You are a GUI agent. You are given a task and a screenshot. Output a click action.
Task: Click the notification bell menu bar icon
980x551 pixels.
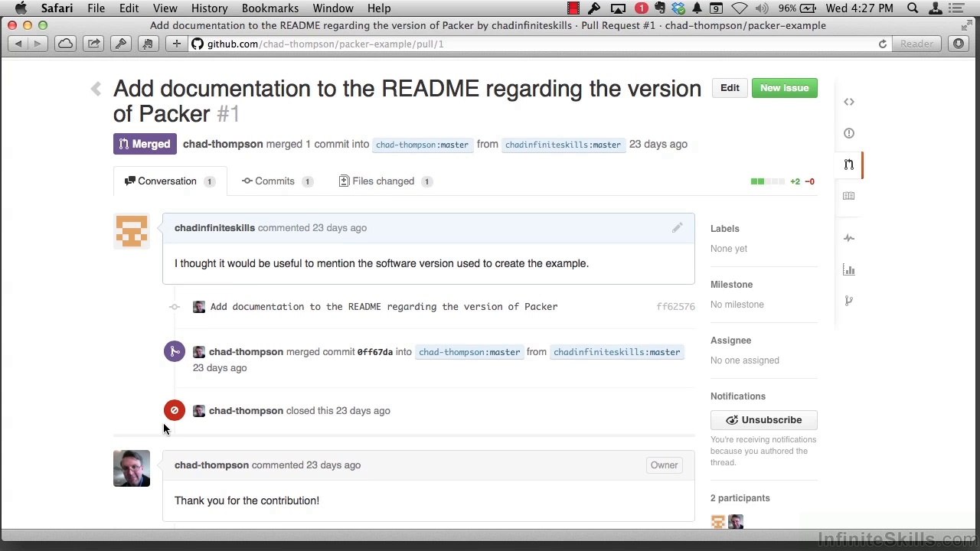pyautogui.click(x=697, y=8)
